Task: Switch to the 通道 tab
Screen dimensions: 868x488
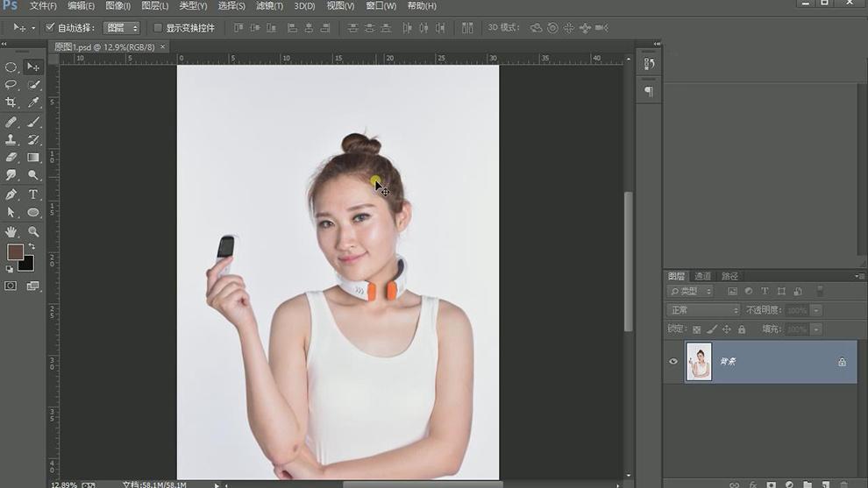Action: coord(702,276)
